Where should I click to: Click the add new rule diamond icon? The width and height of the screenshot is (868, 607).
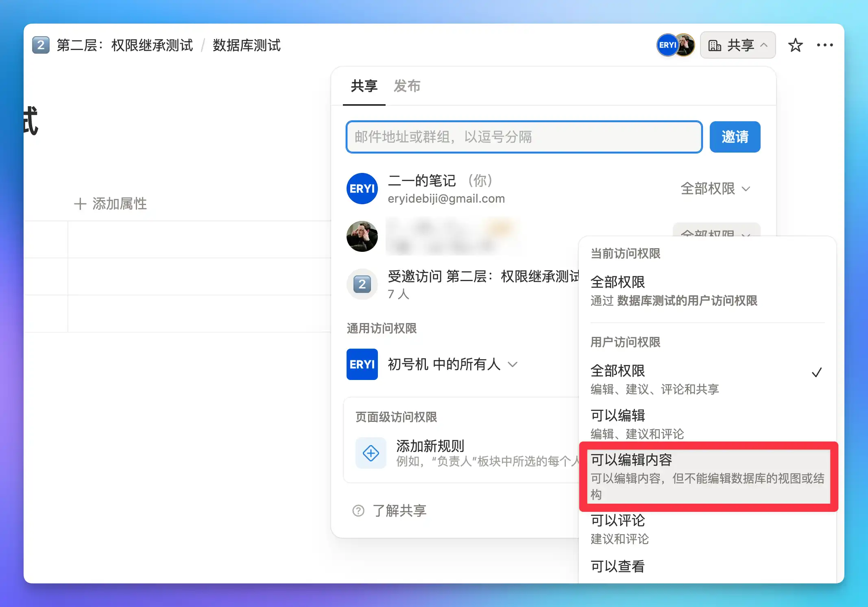tap(371, 453)
